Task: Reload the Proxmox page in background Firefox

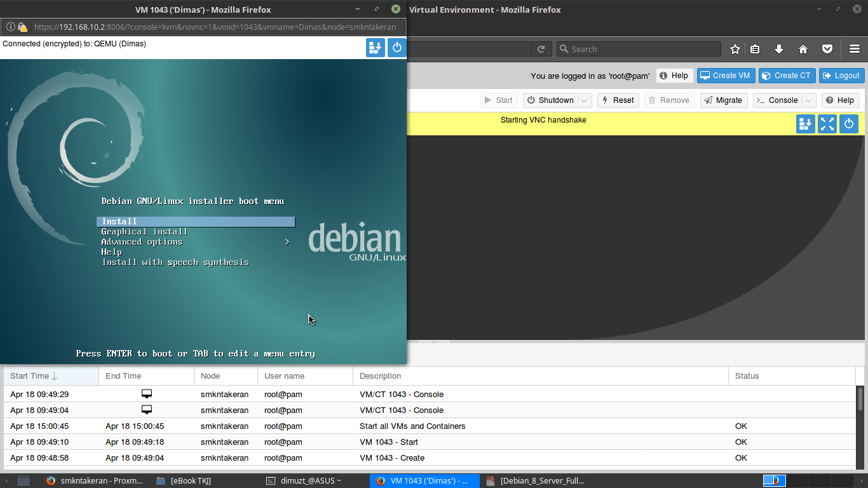Action: coord(541,49)
